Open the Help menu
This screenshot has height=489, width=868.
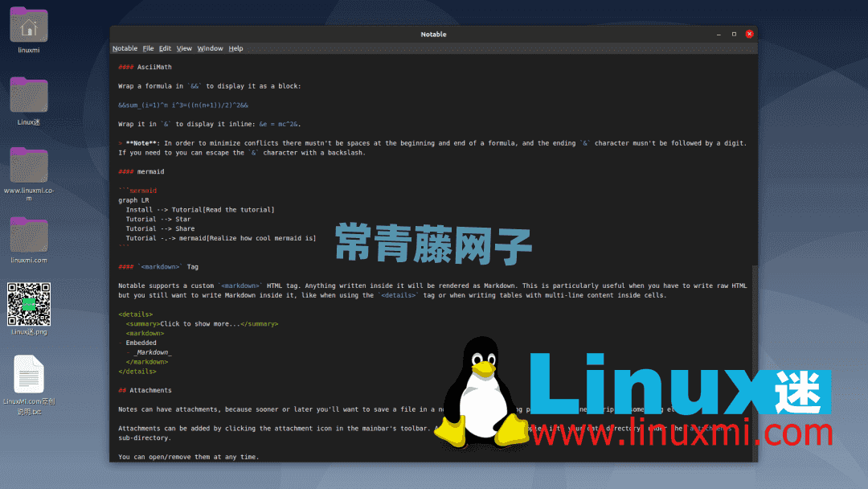235,49
